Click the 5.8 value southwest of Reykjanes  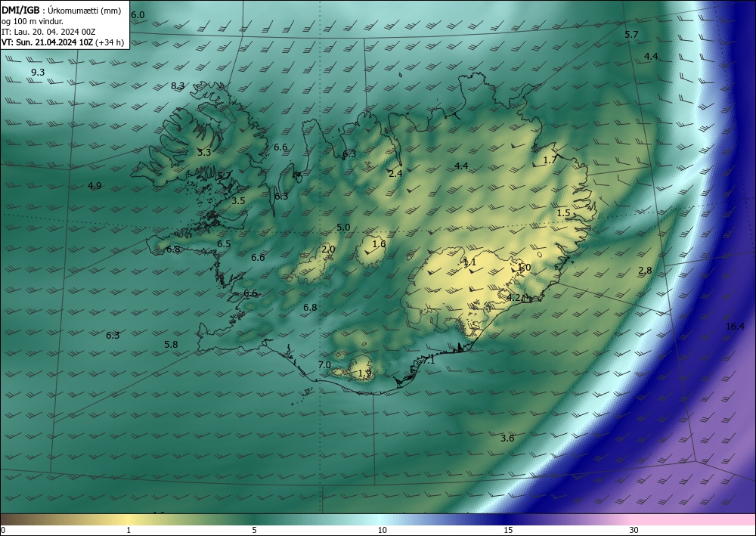click(x=171, y=344)
